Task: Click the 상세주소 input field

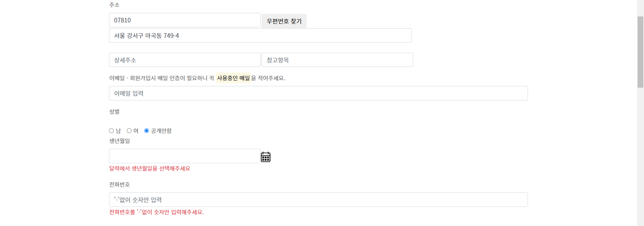Action: click(x=184, y=60)
